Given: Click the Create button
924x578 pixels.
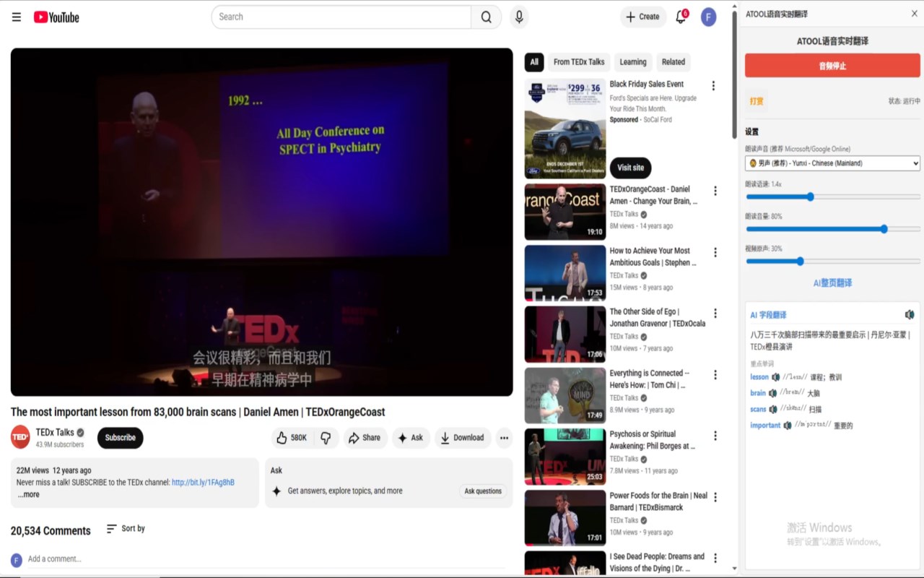Looking at the screenshot, I should point(642,17).
